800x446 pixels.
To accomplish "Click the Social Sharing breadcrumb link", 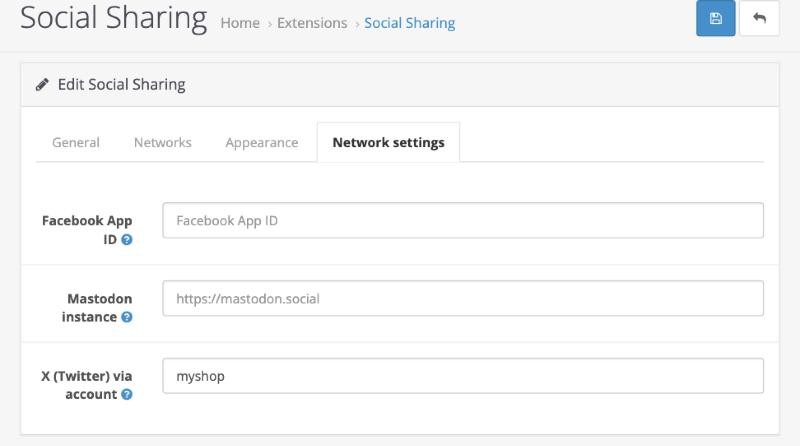I will [x=410, y=23].
